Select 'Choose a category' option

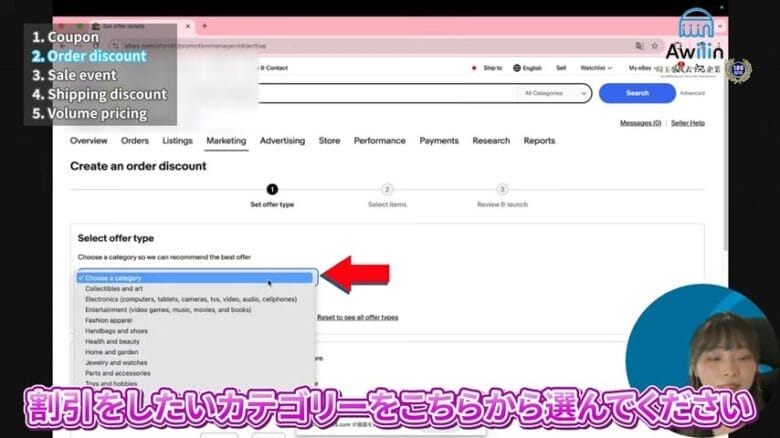point(195,278)
